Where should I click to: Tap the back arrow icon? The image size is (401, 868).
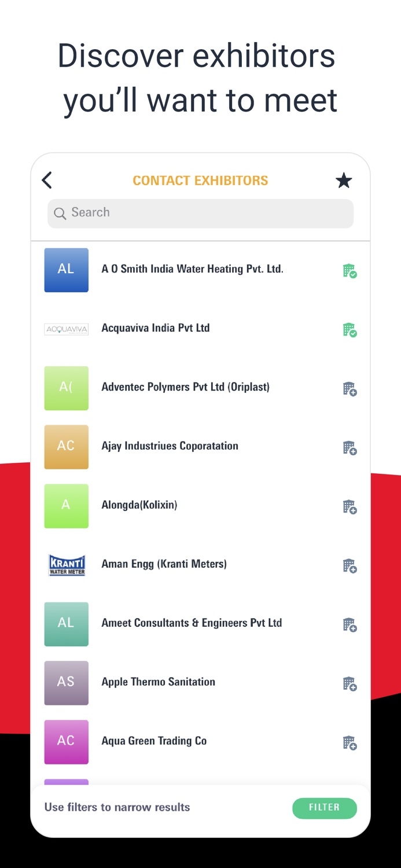click(47, 181)
